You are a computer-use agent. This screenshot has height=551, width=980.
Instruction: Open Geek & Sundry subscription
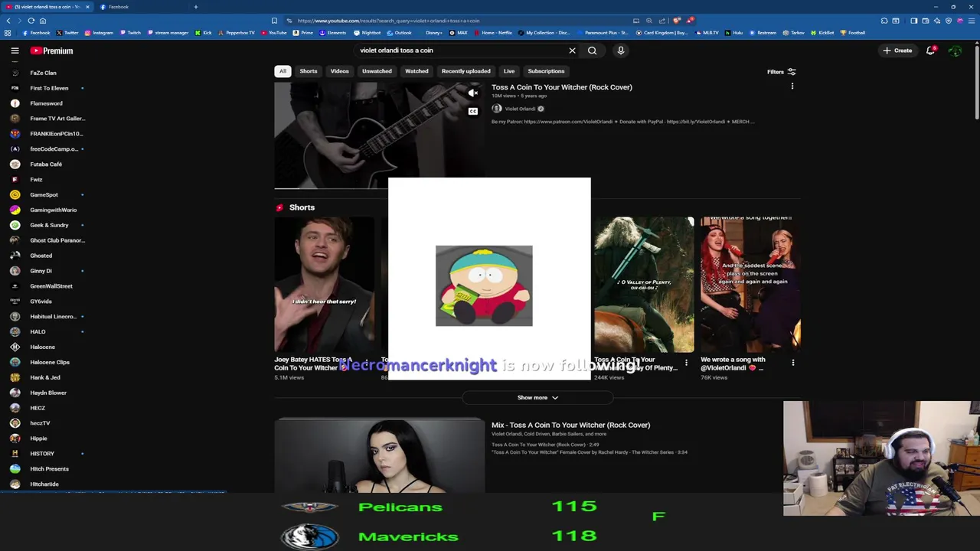(x=49, y=225)
